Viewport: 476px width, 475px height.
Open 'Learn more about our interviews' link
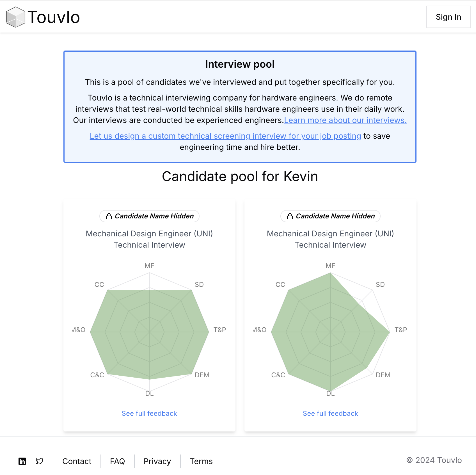[x=345, y=120]
